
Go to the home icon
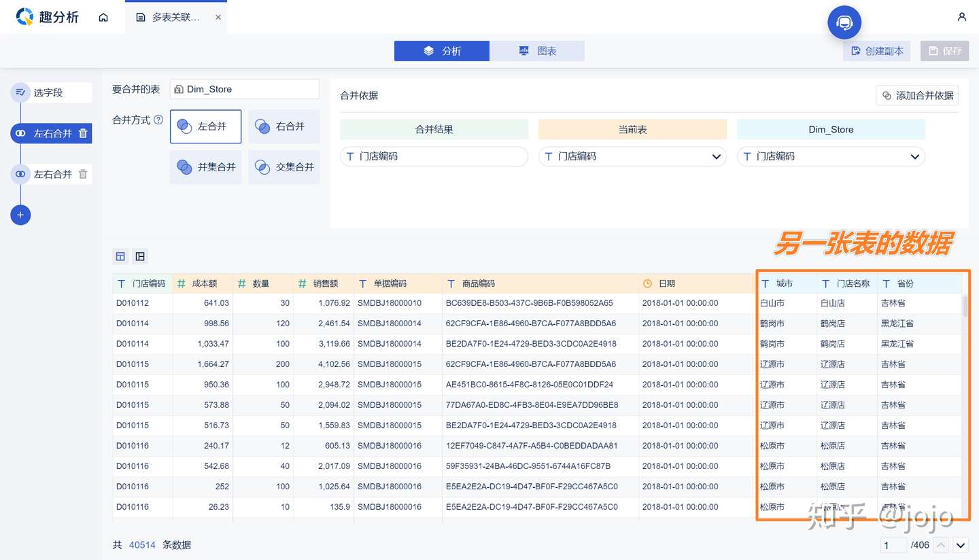coord(103,18)
